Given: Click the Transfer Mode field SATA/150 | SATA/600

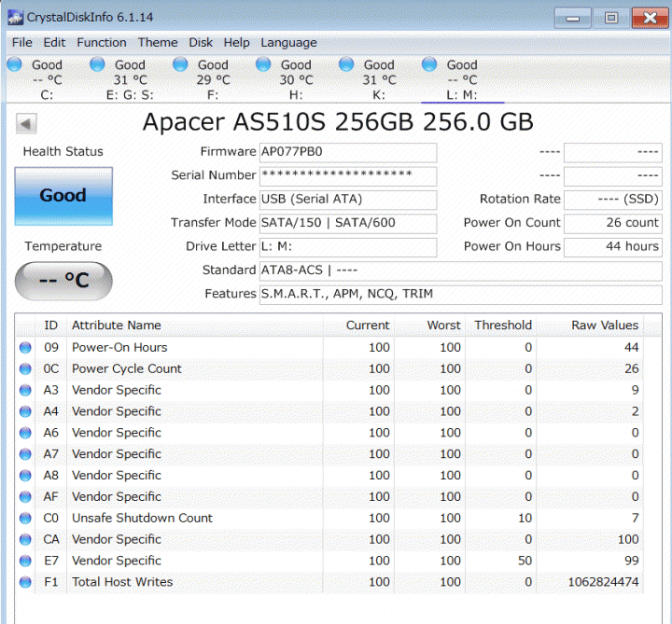Looking at the screenshot, I should tap(348, 224).
